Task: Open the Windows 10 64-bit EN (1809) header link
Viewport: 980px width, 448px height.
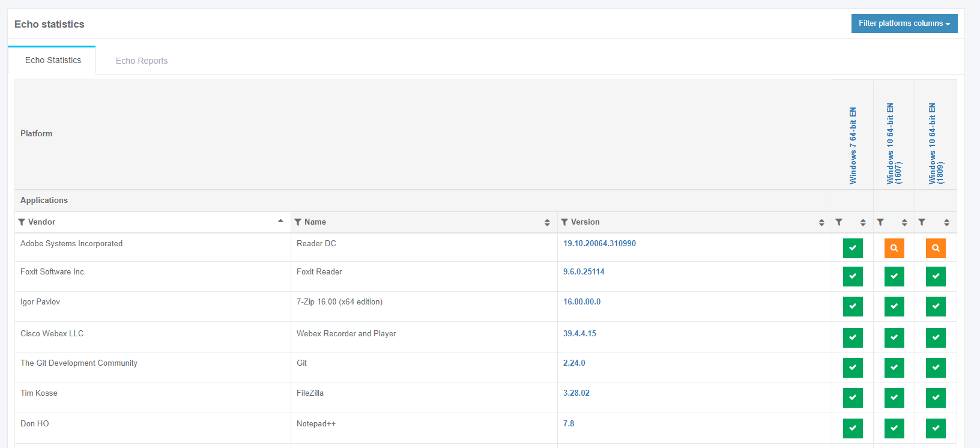Action: 936,144
